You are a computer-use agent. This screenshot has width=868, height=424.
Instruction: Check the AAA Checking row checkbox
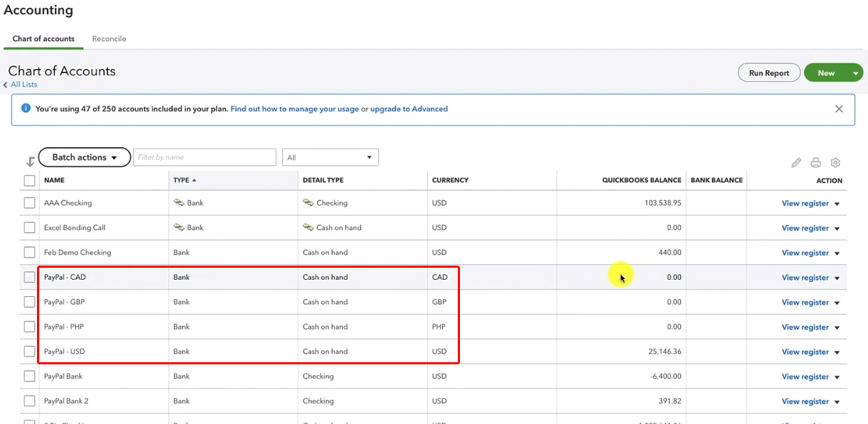29,203
